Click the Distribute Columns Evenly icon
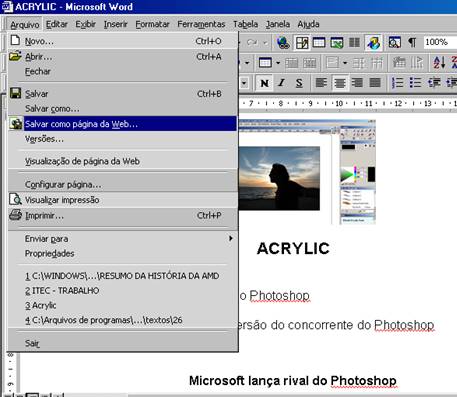 [377, 63]
